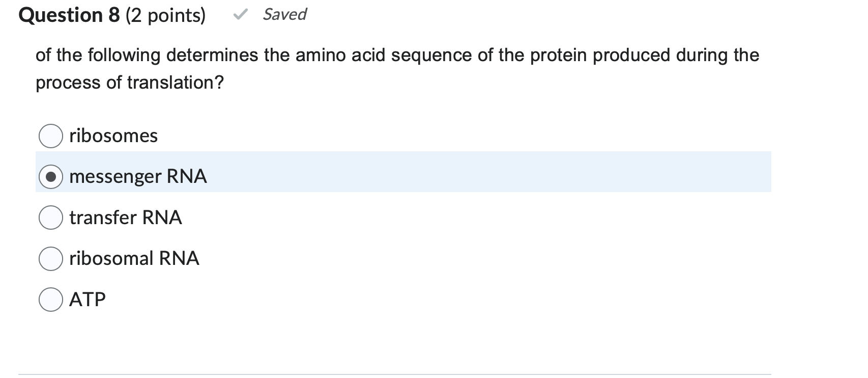Click the messenger RNA answer label

(x=138, y=176)
